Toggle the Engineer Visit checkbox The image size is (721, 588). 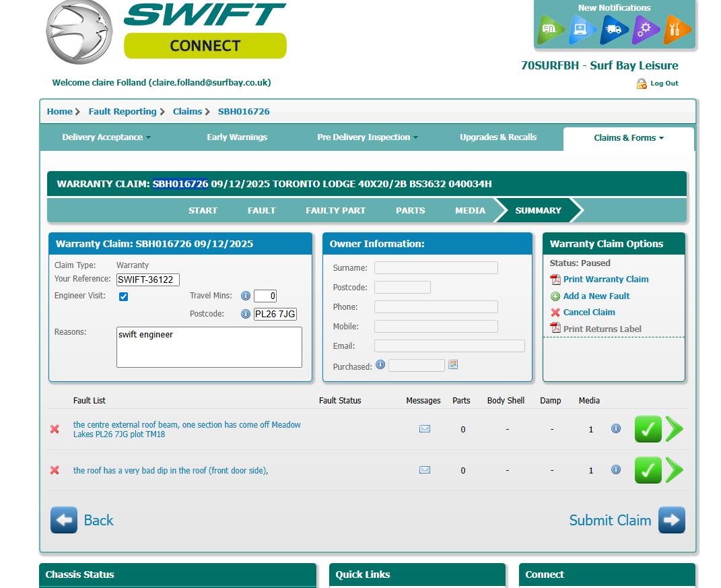pyautogui.click(x=123, y=296)
